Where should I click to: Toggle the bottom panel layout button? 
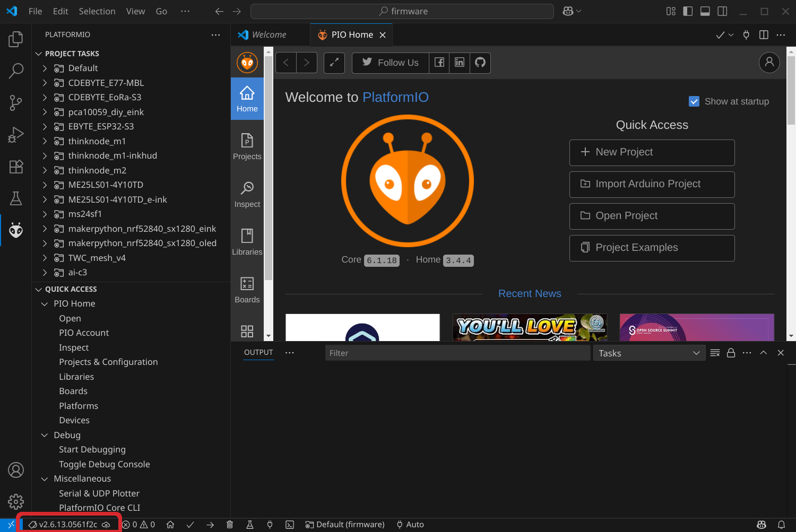tap(705, 11)
